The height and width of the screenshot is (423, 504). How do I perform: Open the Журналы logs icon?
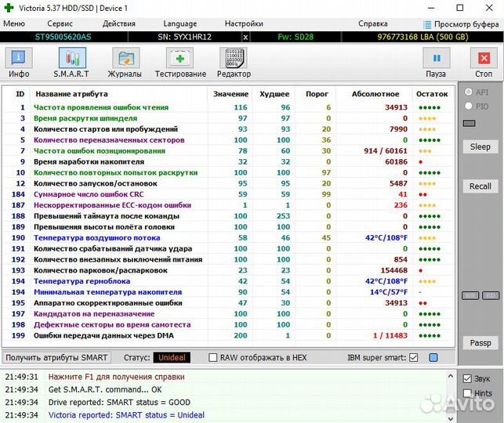(x=125, y=59)
